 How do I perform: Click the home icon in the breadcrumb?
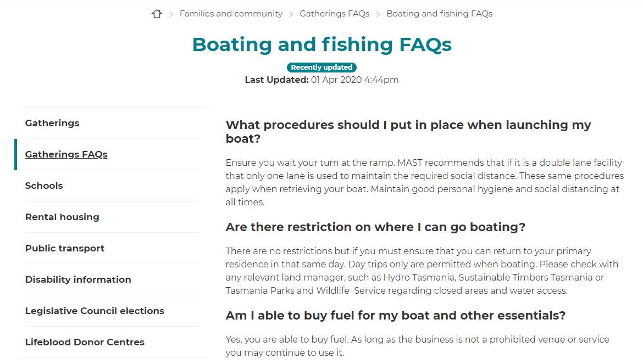coord(157,14)
